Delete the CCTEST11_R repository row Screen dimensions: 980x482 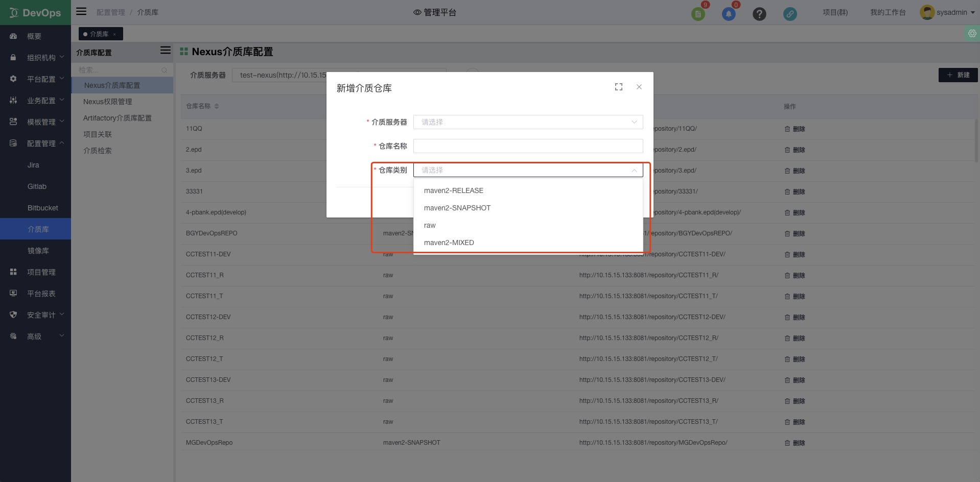pyautogui.click(x=795, y=276)
